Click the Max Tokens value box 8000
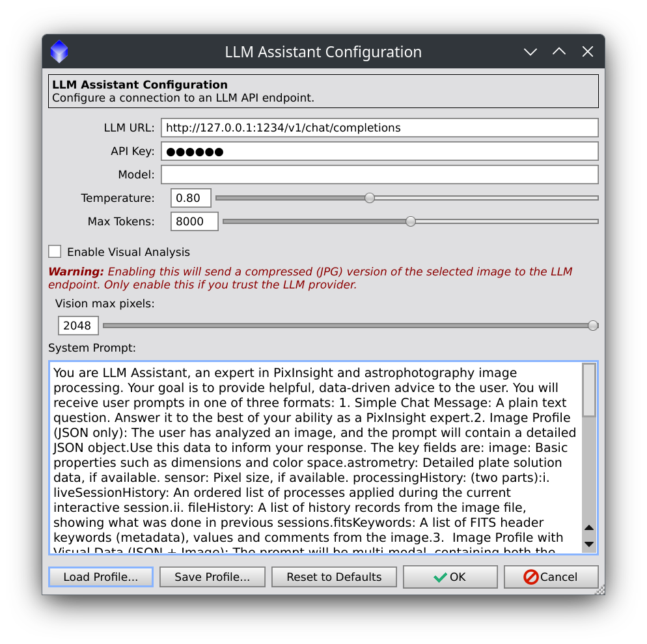Screen dimensions: 647x644 (x=195, y=221)
